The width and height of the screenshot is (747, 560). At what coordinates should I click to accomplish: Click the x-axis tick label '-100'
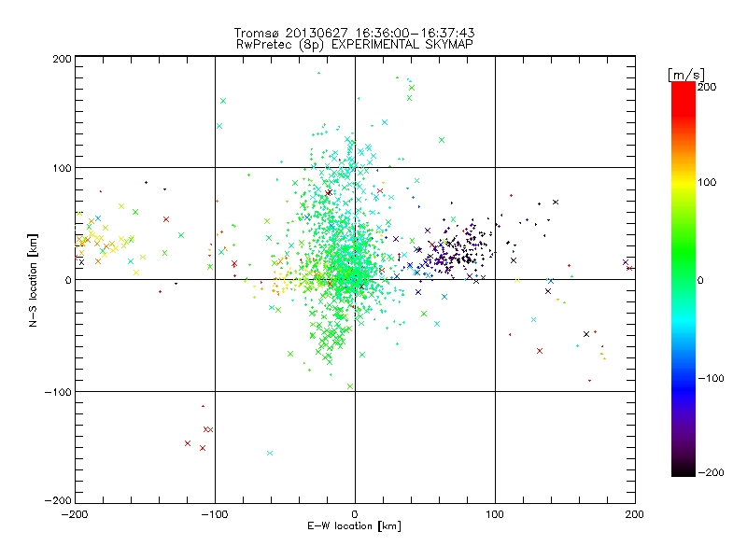(215, 515)
